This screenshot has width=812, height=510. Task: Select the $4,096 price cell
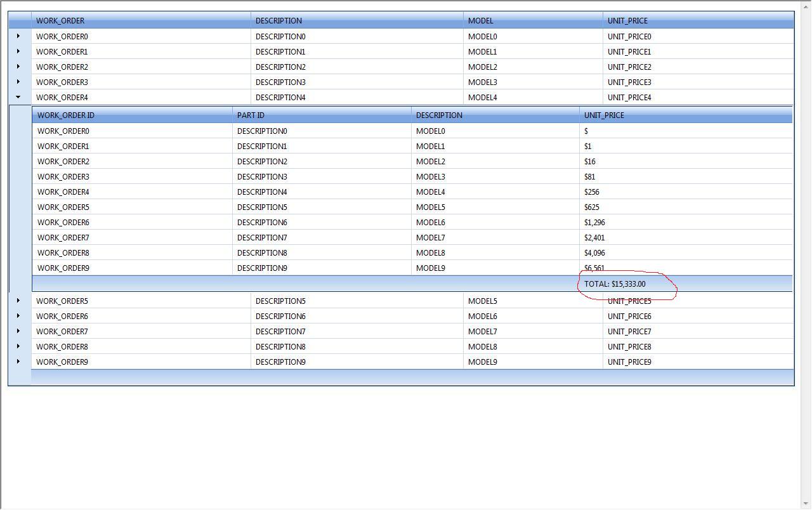point(686,252)
